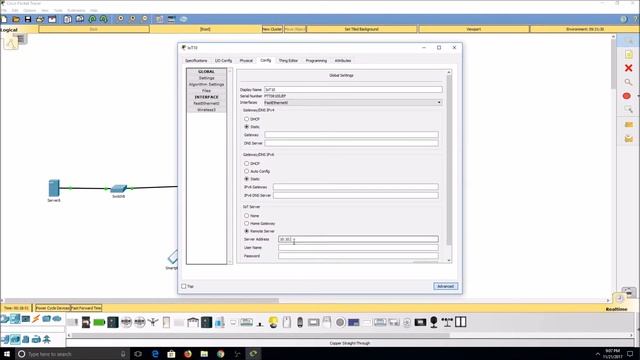Select None under IoT Server
640x360 pixels.
[x=247, y=216]
